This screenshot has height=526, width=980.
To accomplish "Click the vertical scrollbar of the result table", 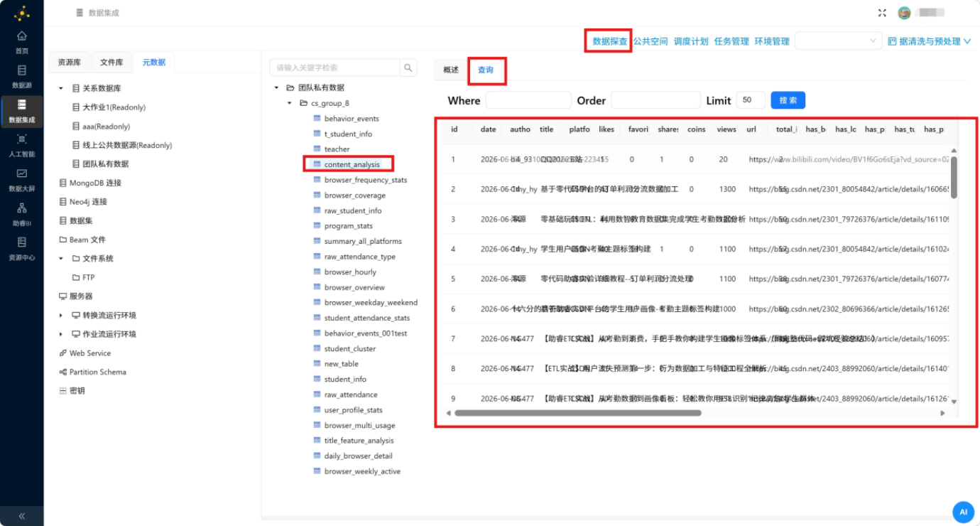I will (x=954, y=177).
